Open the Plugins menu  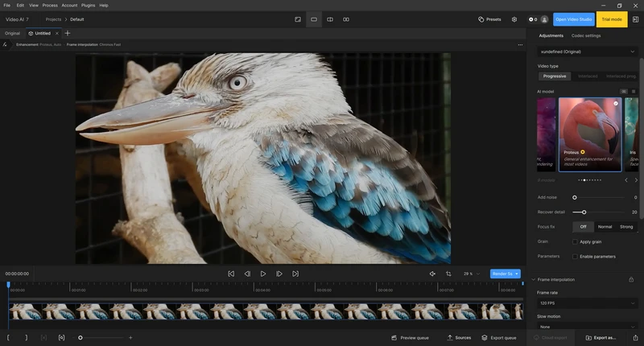(x=88, y=6)
